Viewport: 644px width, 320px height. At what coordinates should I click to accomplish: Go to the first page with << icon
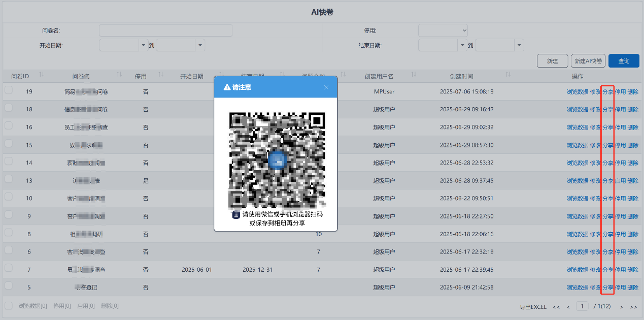coord(556,307)
